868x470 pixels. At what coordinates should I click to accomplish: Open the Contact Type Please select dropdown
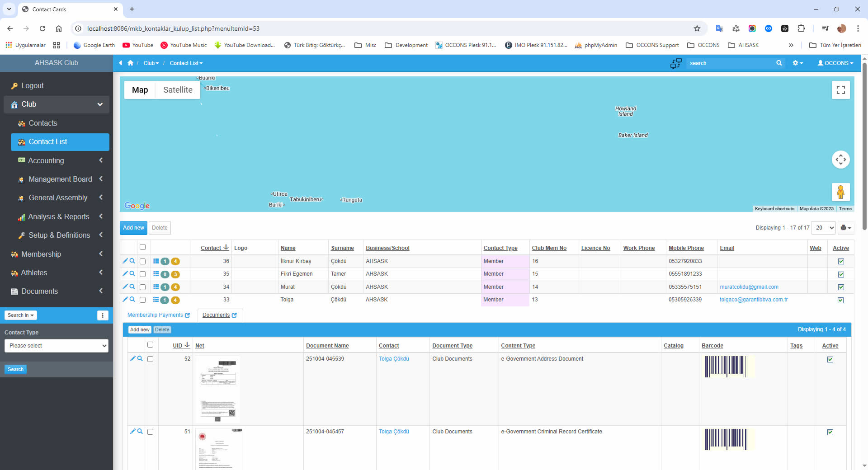[x=57, y=346]
